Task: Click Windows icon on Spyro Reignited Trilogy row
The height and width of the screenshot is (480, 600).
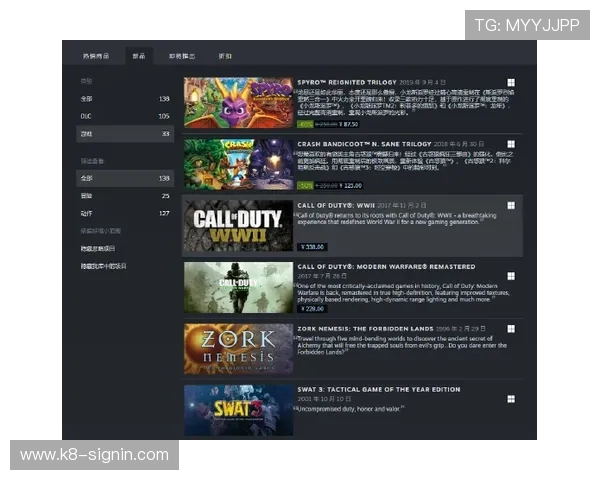Action: point(510,84)
